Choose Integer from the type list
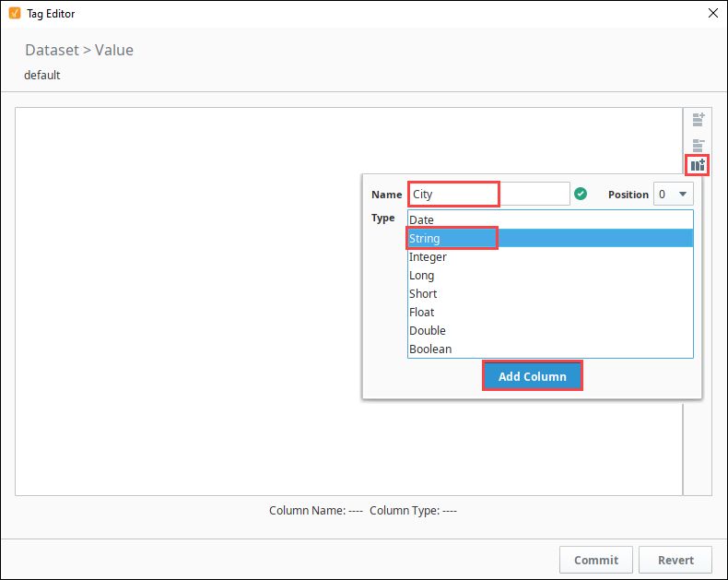The height and width of the screenshot is (580, 728). pyautogui.click(x=550, y=256)
